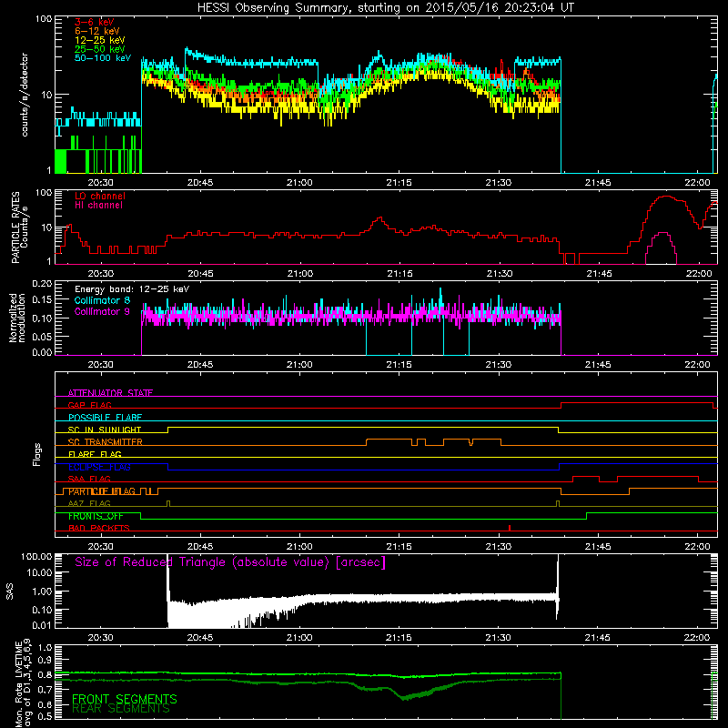Click the FRONTS OFF flag label
728x728 pixels.
coord(96,516)
